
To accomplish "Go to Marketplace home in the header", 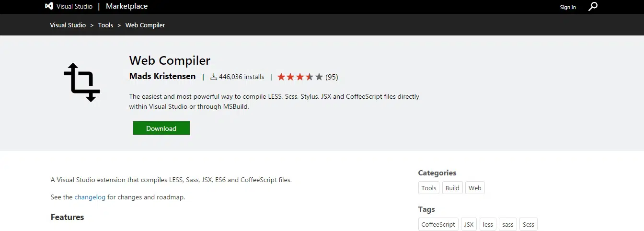I will point(126,6).
